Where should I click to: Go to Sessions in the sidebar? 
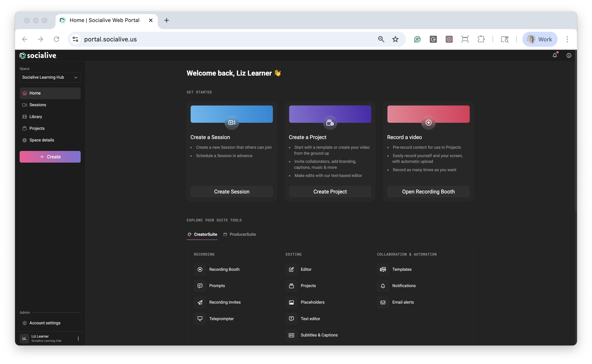pos(37,105)
